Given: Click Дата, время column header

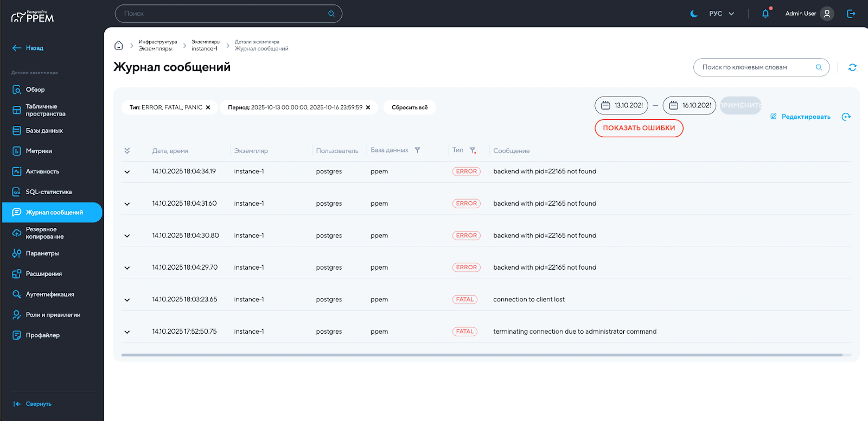Looking at the screenshot, I should click(x=170, y=151).
